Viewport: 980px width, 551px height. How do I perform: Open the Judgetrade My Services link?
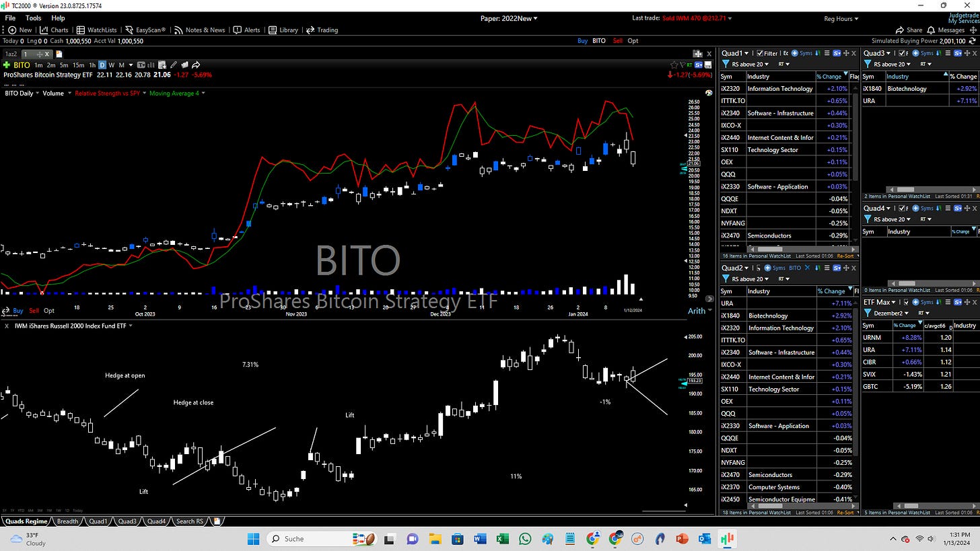[963, 18]
